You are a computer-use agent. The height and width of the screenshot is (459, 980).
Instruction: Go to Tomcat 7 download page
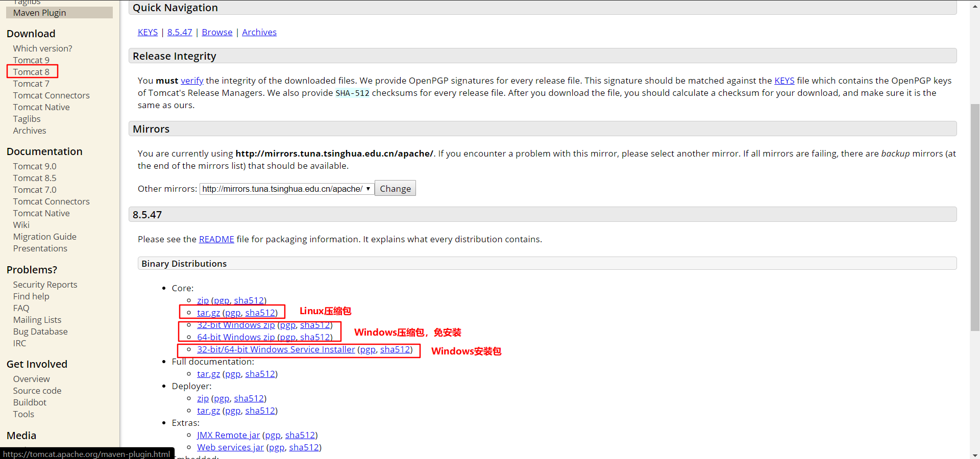pyautogui.click(x=31, y=84)
